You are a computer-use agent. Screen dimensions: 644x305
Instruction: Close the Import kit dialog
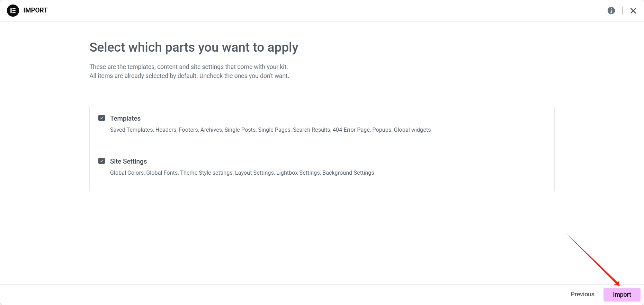click(x=633, y=11)
